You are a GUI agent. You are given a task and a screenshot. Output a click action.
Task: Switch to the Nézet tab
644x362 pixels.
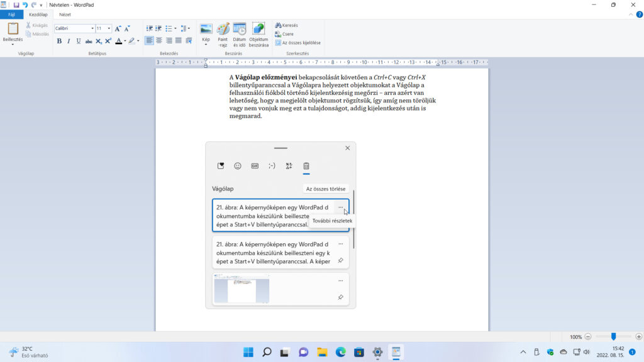tap(65, 14)
